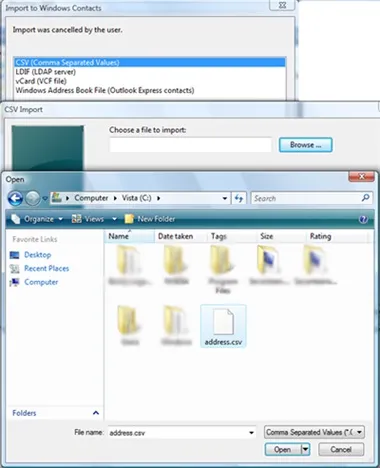
Task: Select CSV (Comma Separated Values) list entry
Action: 150,62
